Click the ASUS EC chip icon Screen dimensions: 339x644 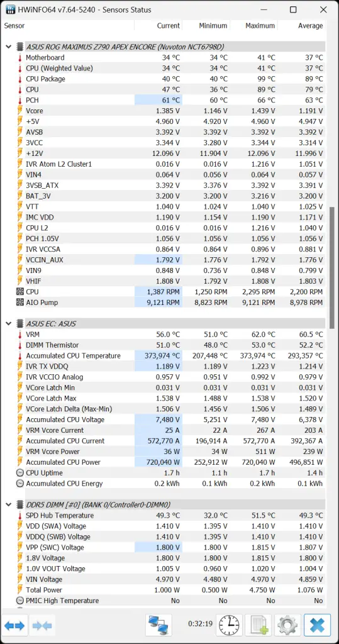(x=19, y=324)
